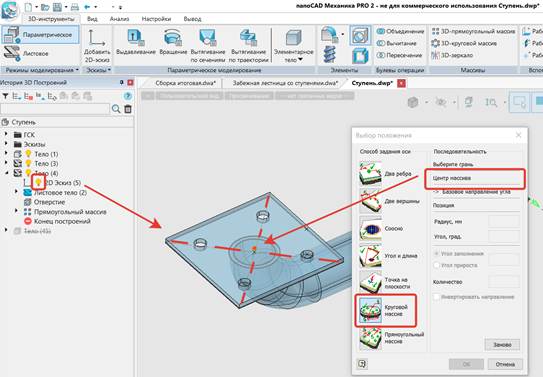
Task: Expand the Листовое тело (2) node
Action: pyautogui.click(x=16, y=191)
